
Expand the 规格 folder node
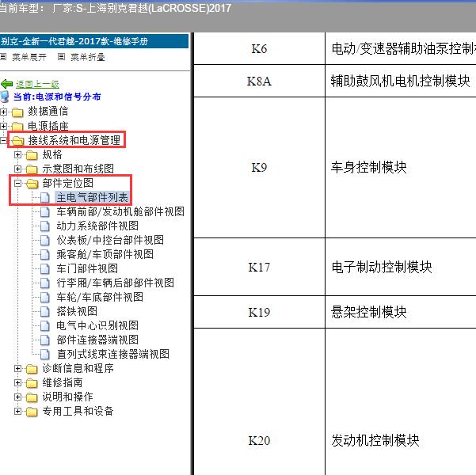[17, 154]
